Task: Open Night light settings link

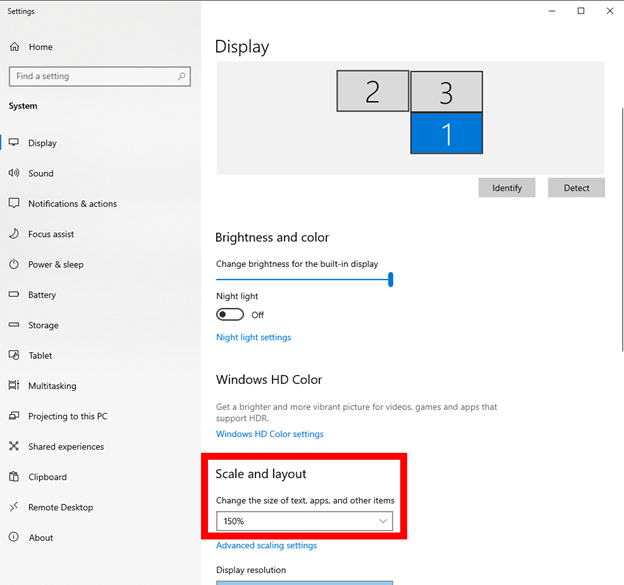Action: tap(253, 337)
